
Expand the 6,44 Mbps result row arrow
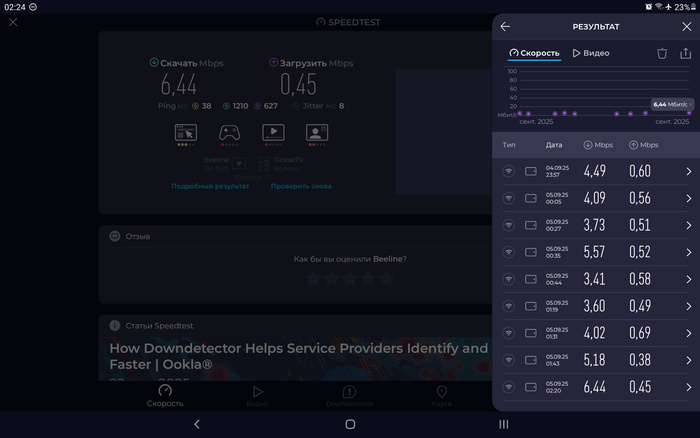pyautogui.click(x=688, y=387)
